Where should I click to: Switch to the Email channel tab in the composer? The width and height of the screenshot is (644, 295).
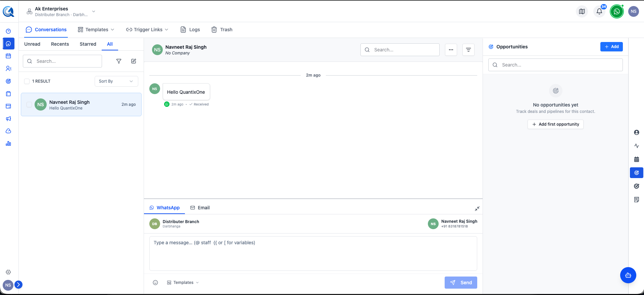pyautogui.click(x=200, y=208)
